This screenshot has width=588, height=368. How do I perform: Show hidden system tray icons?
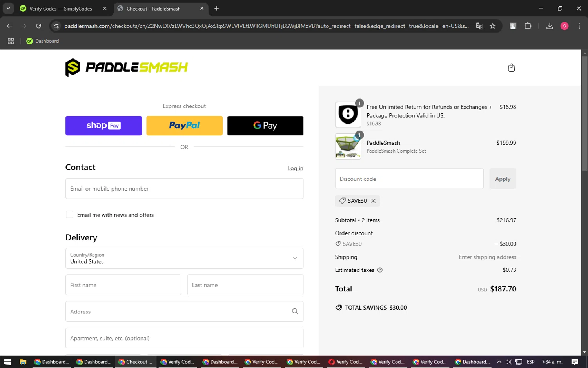(x=499, y=362)
